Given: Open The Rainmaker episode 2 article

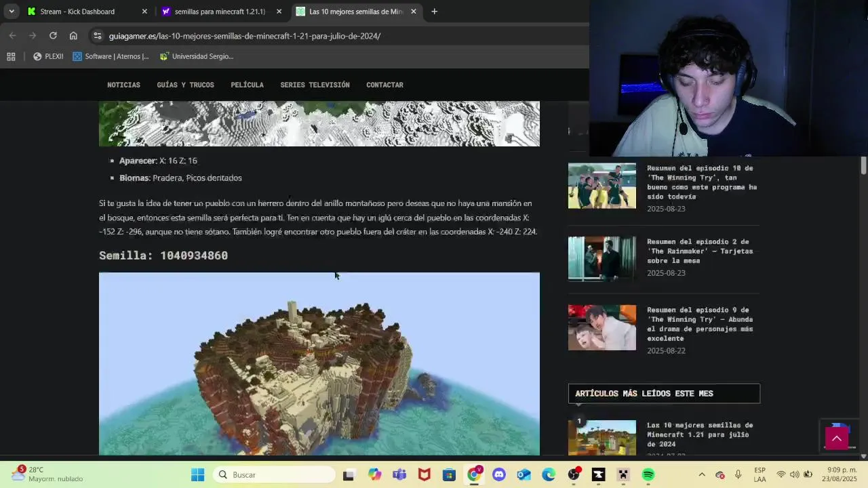Looking at the screenshot, I should click(700, 251).
